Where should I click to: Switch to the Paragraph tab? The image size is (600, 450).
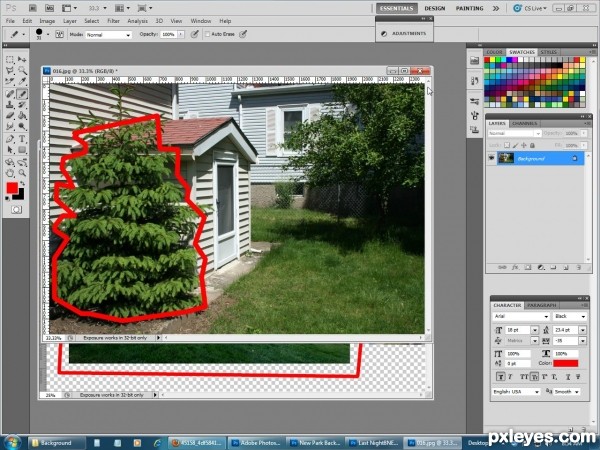(x=541, y=305)
